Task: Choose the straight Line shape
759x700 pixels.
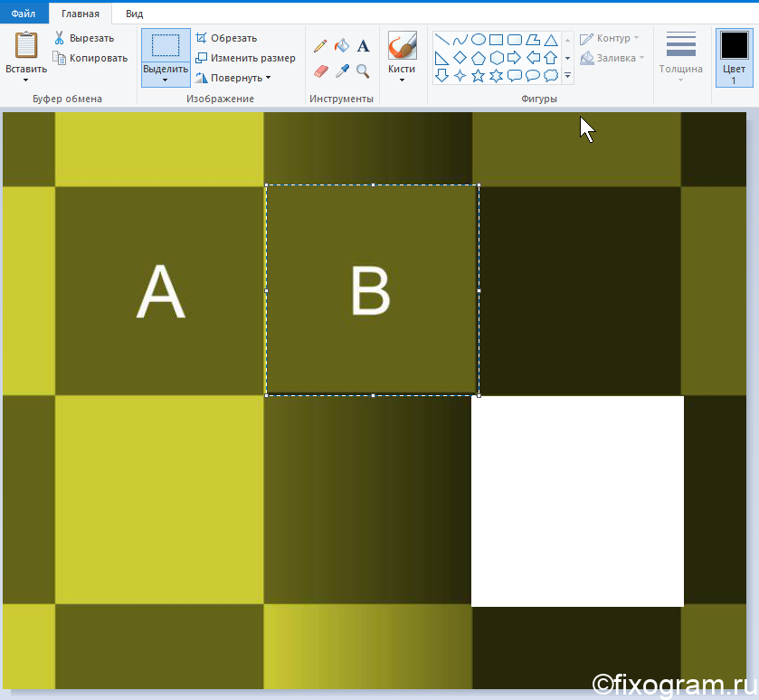Action: (441, 39)
